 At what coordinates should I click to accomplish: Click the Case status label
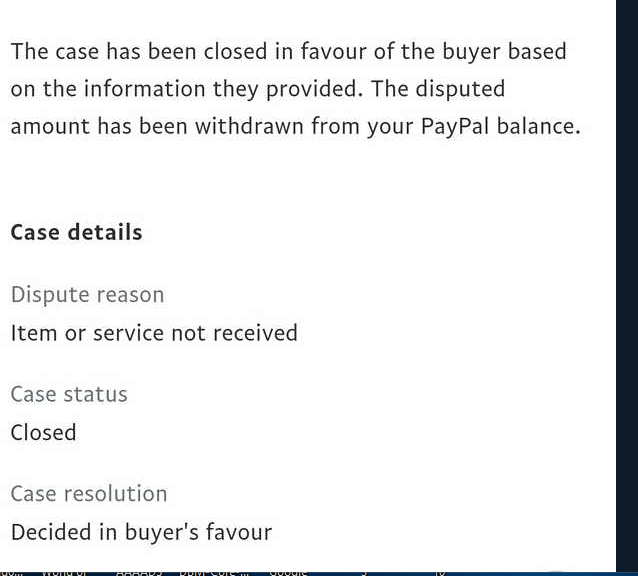pos(69,394)
